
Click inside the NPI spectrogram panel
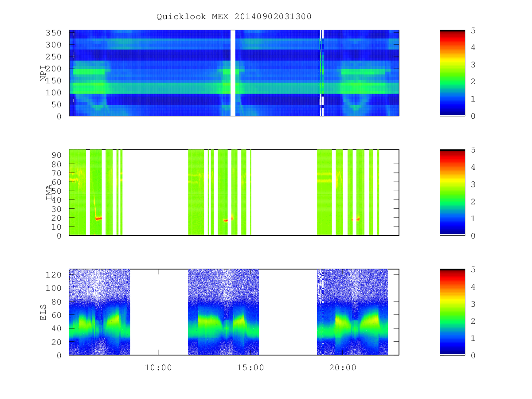[234, 73]
